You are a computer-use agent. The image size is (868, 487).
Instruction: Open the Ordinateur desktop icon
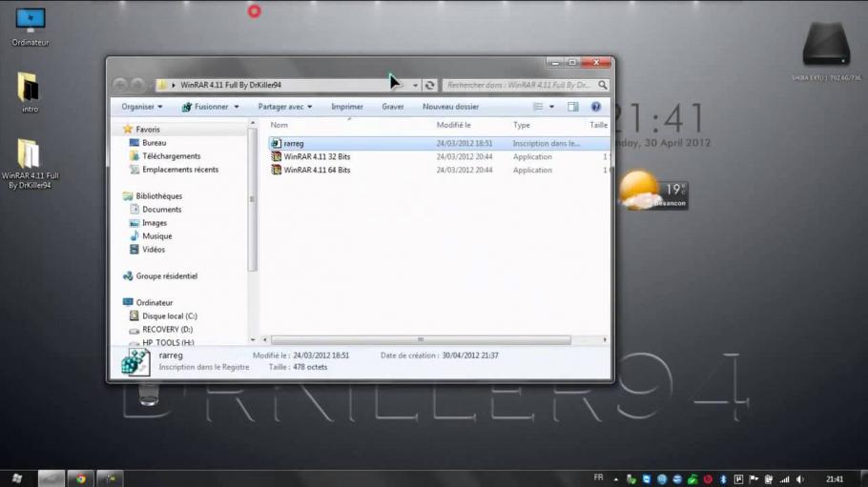click(31, 27)
